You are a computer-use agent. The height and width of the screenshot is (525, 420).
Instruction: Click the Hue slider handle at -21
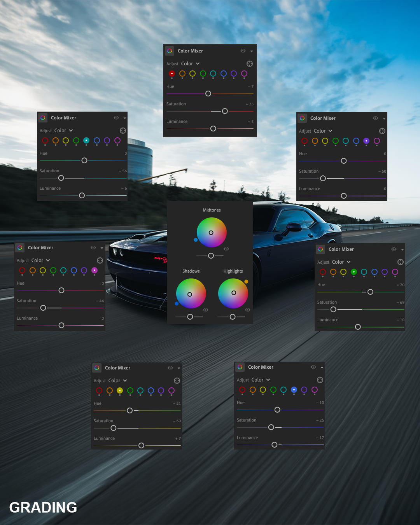130,411
